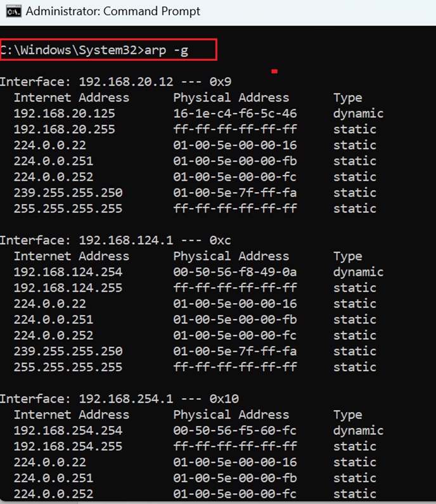Click IP address 192.168.124.255

pos(68,288)
